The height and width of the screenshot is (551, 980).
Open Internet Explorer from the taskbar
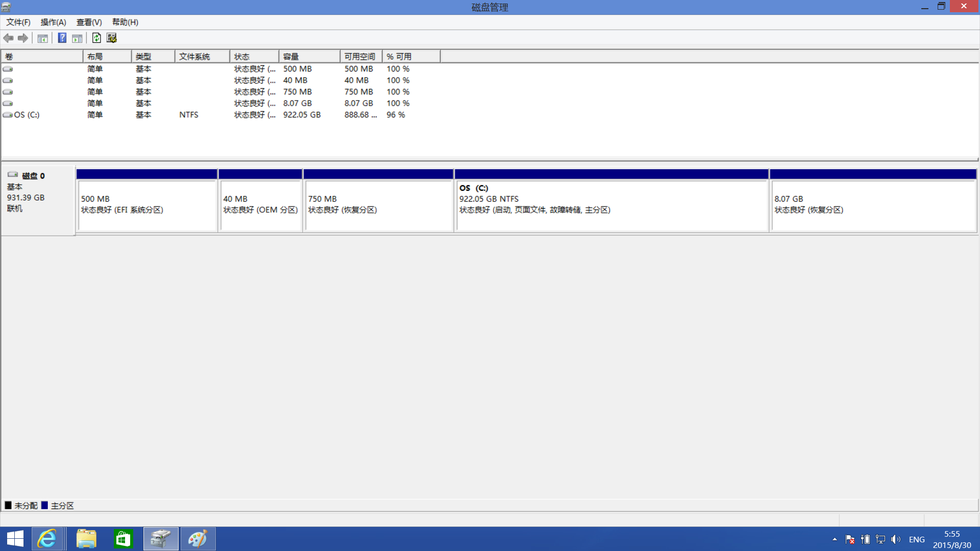coord(47,539)
